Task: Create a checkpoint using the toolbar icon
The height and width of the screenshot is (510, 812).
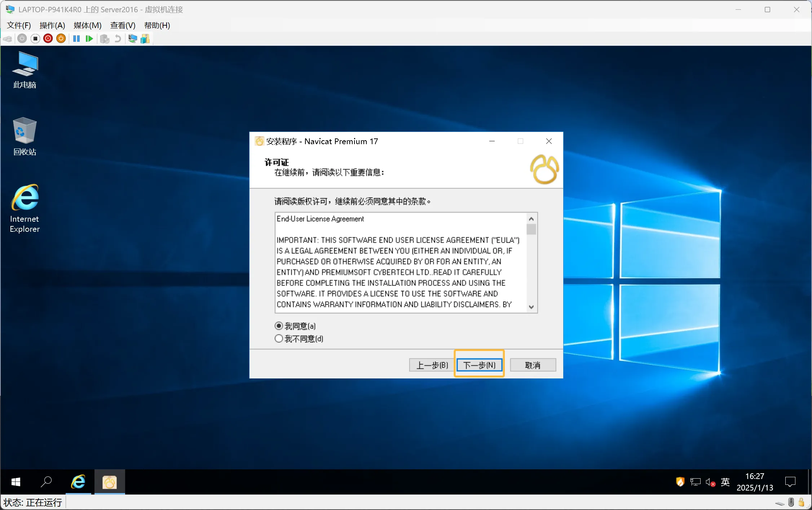Action: pyautogui.click(x=105, y=39)
